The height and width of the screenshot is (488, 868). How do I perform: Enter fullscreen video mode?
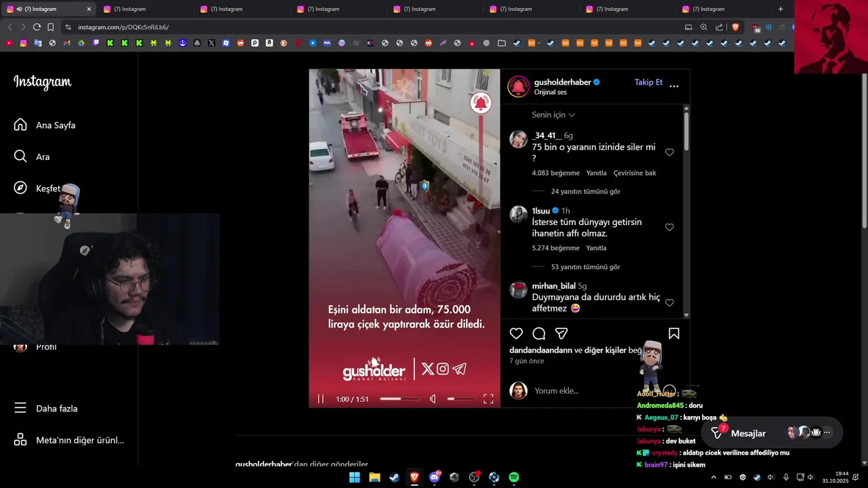(x=488, y=399)
